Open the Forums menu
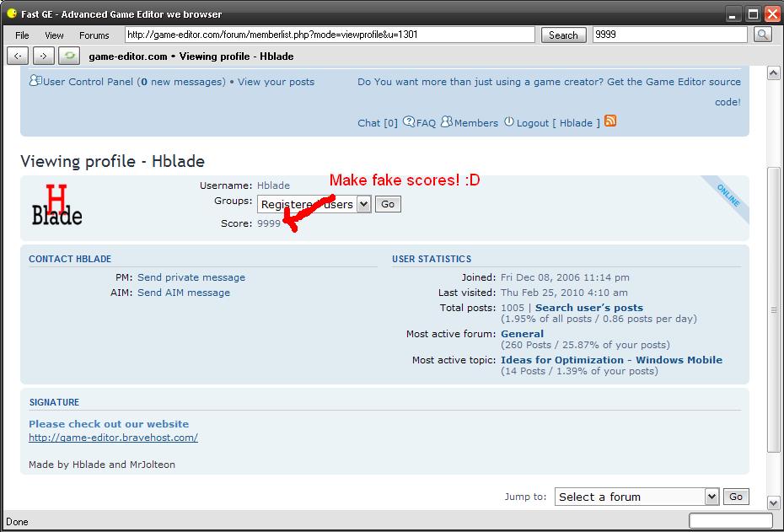The height and width of the screenshot is (532, 784). 94,35
